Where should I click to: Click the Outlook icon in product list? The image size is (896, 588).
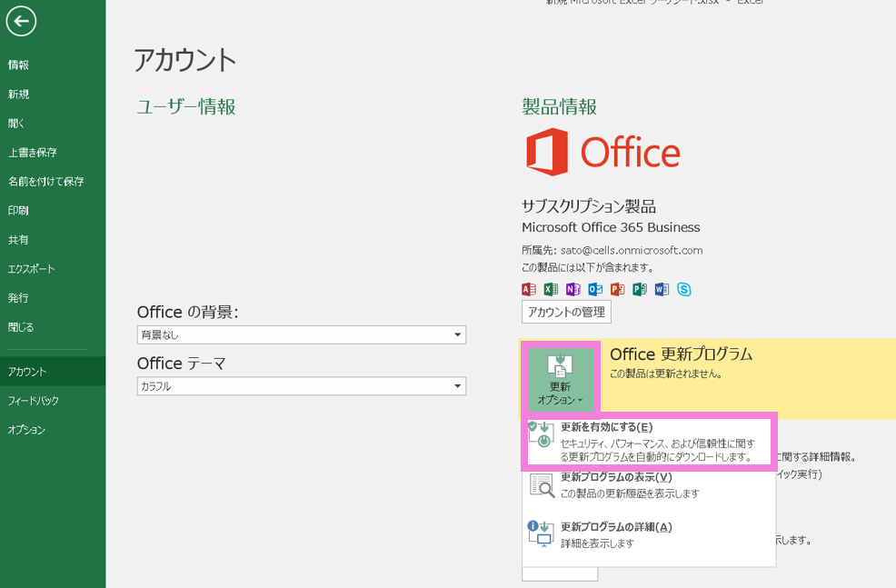coord(595,290)
